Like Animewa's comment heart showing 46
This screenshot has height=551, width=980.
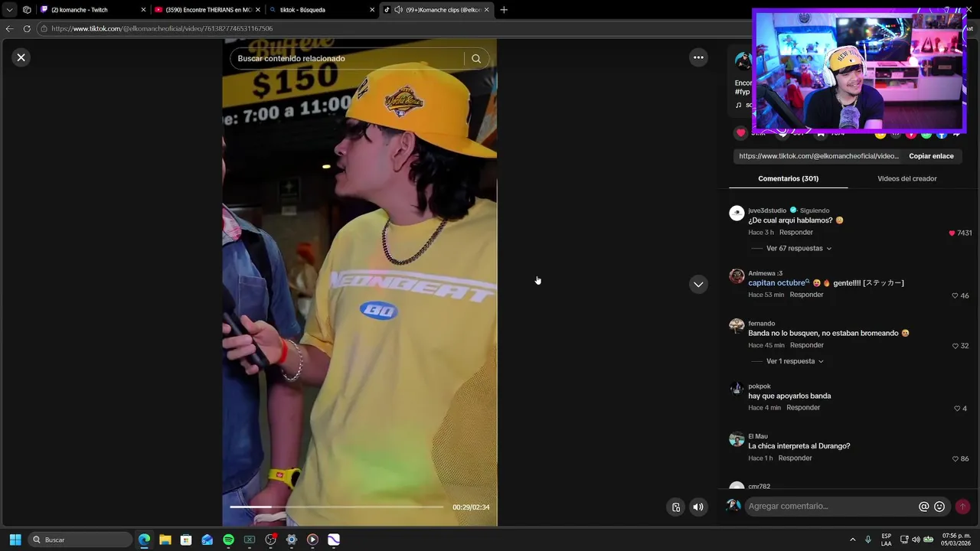[x=955, y=295]
